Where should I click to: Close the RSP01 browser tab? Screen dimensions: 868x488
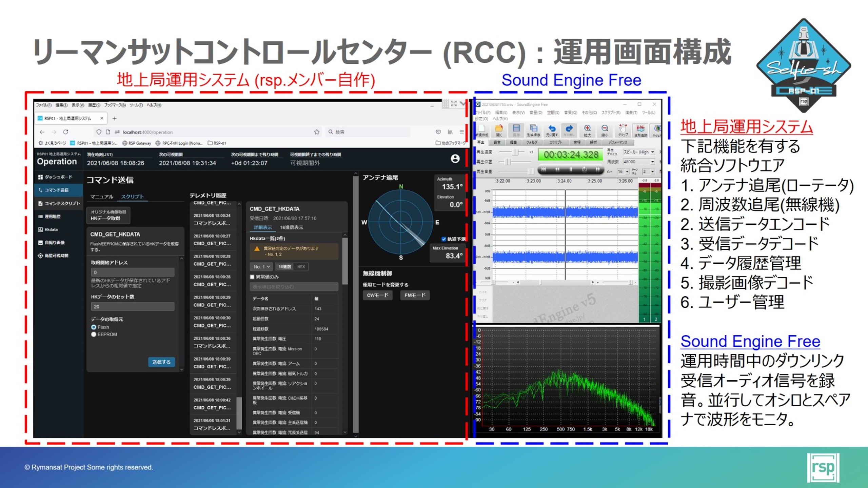point(102,118)
